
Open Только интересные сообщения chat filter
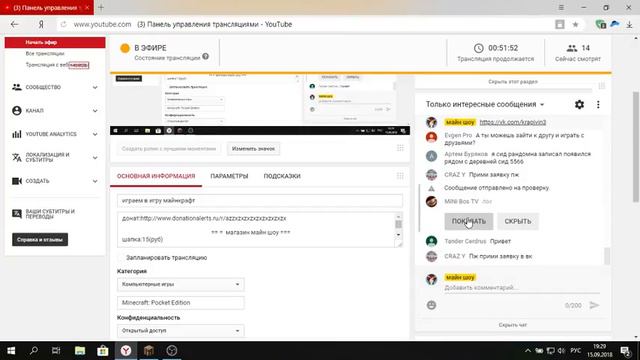pos(485,104)
